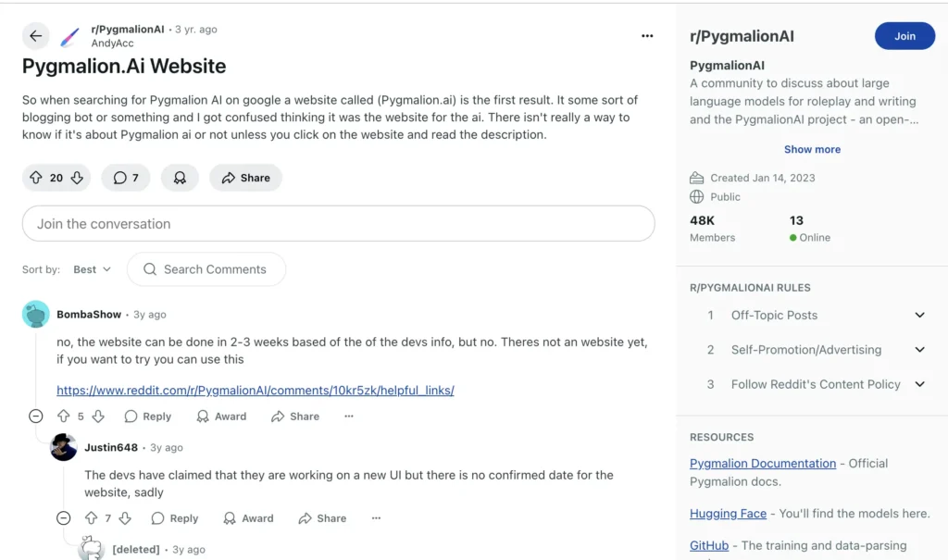Downvote Justin648's comment

pyautogui.click(x=125, y=518)
